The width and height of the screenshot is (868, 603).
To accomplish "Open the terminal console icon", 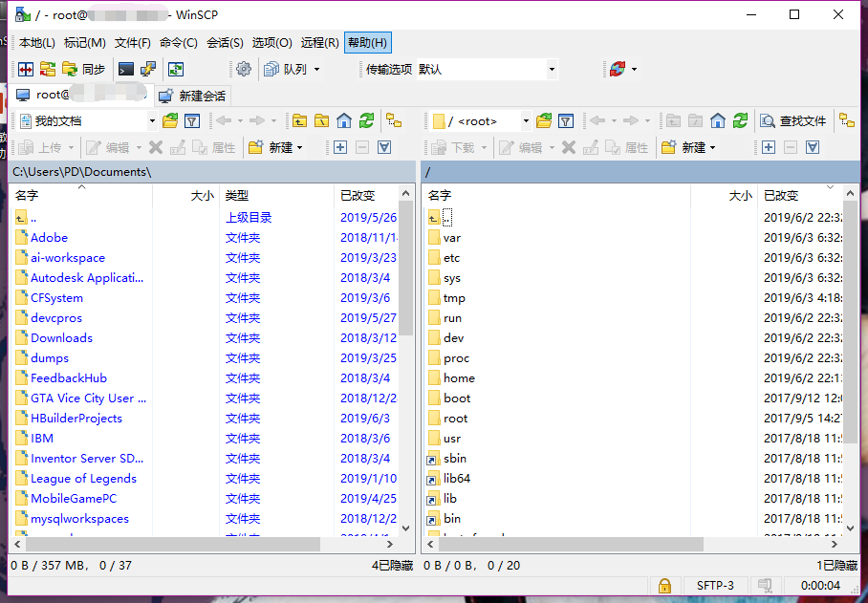I will [x=126, y=69].
